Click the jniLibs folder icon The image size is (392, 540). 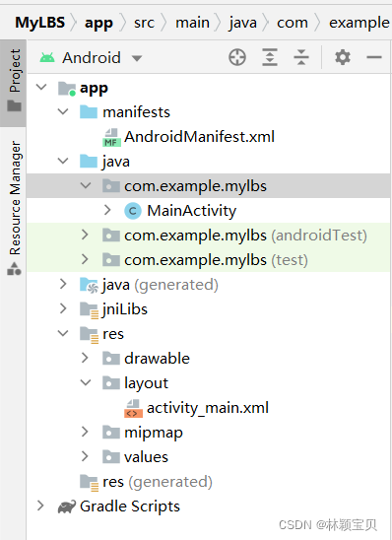point(90,310)
